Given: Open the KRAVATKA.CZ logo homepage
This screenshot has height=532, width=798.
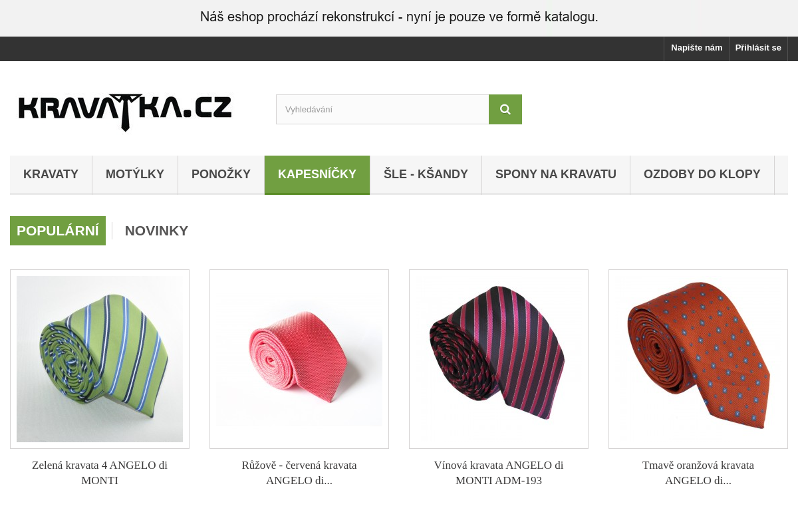Looking at the screenshot, I should coord(125,112).
